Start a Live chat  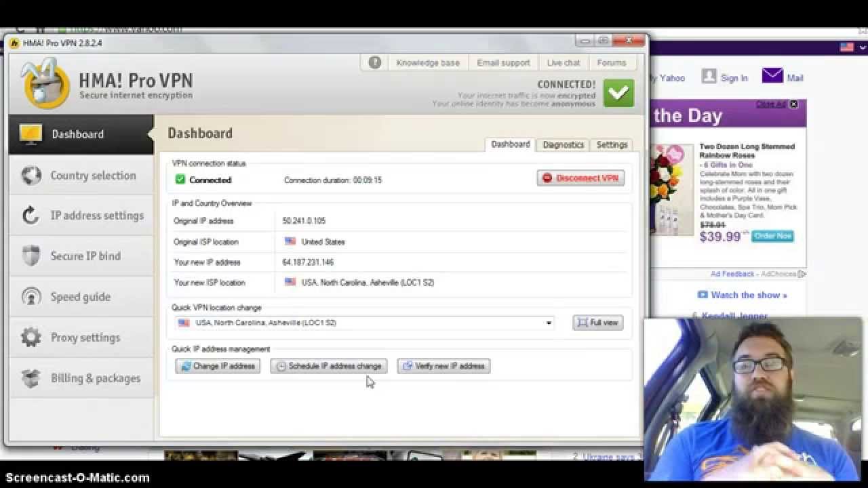coord(564,62)
